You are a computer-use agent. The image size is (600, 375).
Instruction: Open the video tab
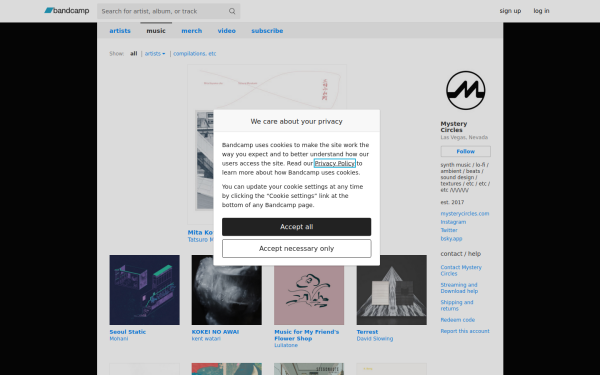(x=227, y=31)
